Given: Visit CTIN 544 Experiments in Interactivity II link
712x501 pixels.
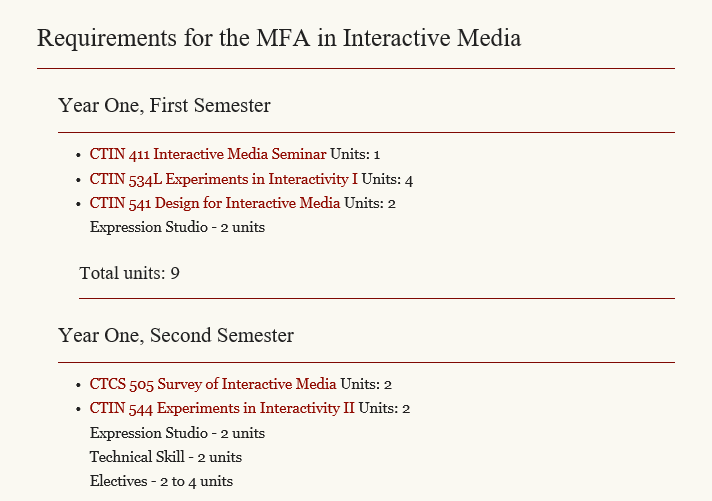Looking at the screenshot, I should pos(222,408).
